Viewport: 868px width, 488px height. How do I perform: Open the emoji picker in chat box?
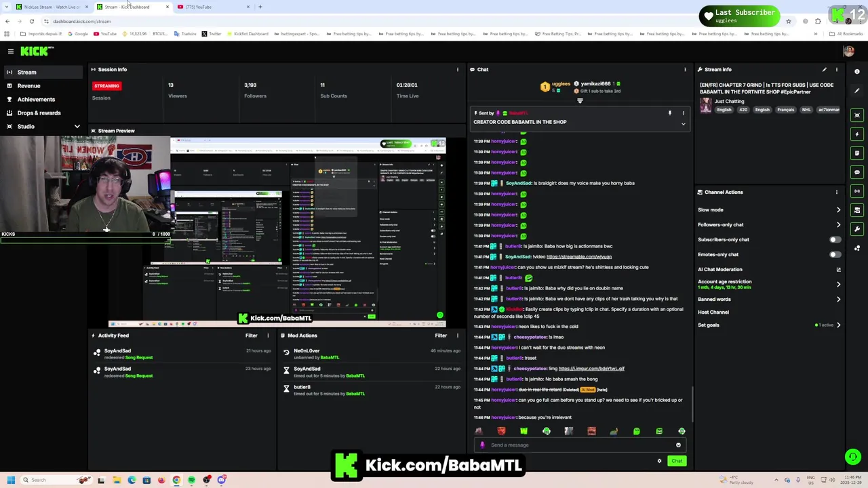678,445
